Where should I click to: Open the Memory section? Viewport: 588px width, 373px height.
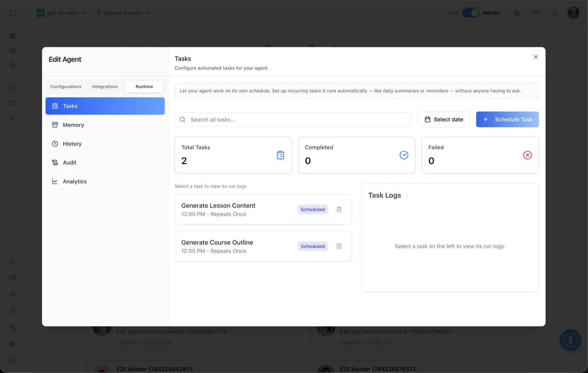click(x=105, y=125)
